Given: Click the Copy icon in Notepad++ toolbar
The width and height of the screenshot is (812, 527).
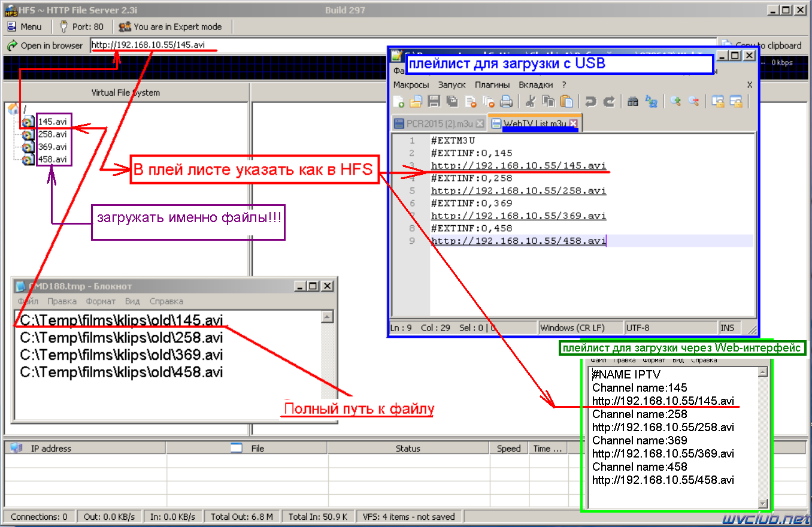Looking at the screenshot, I should point(548,102).
